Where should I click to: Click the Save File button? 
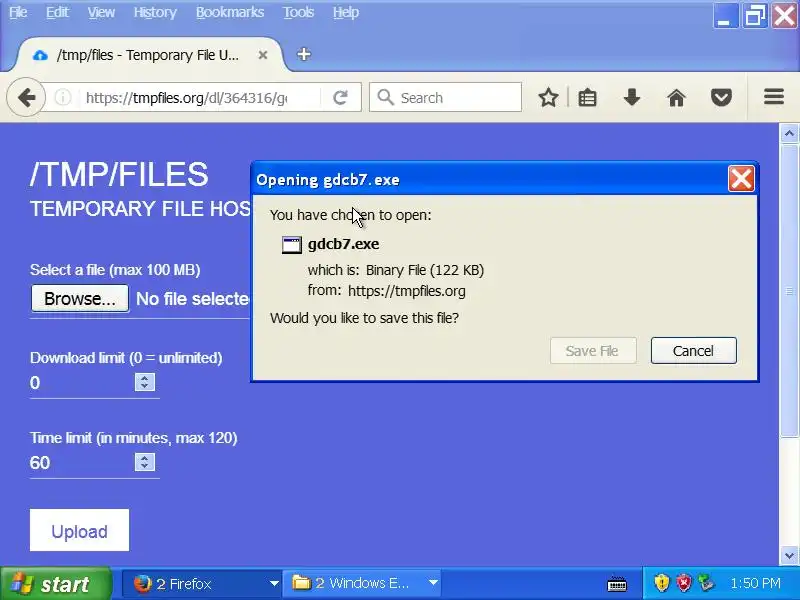[x=593, y=351]
